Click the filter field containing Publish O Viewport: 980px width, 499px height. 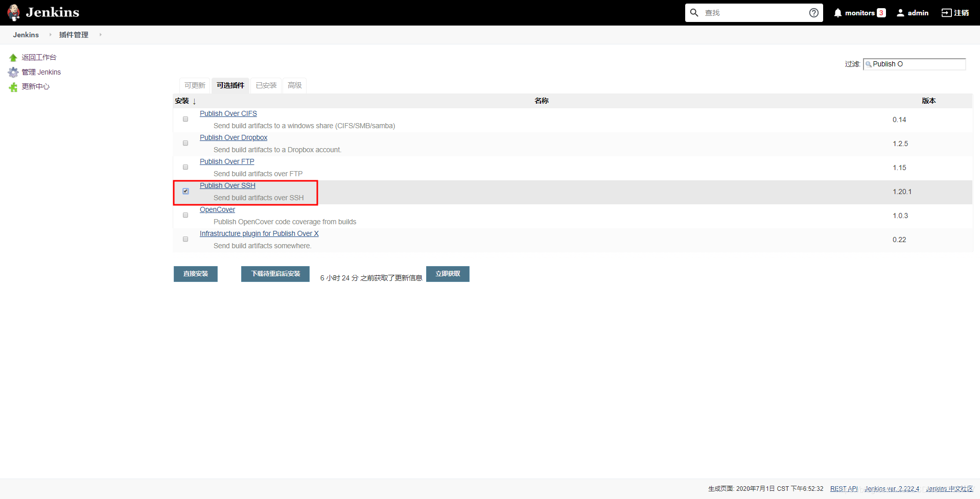(x=914, y=64)
